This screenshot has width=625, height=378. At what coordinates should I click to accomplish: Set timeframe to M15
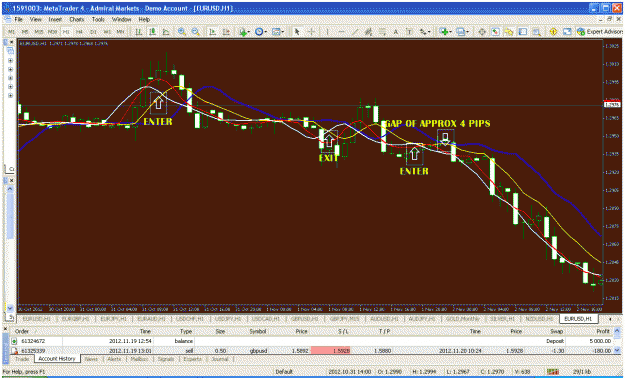coord(38,32)
